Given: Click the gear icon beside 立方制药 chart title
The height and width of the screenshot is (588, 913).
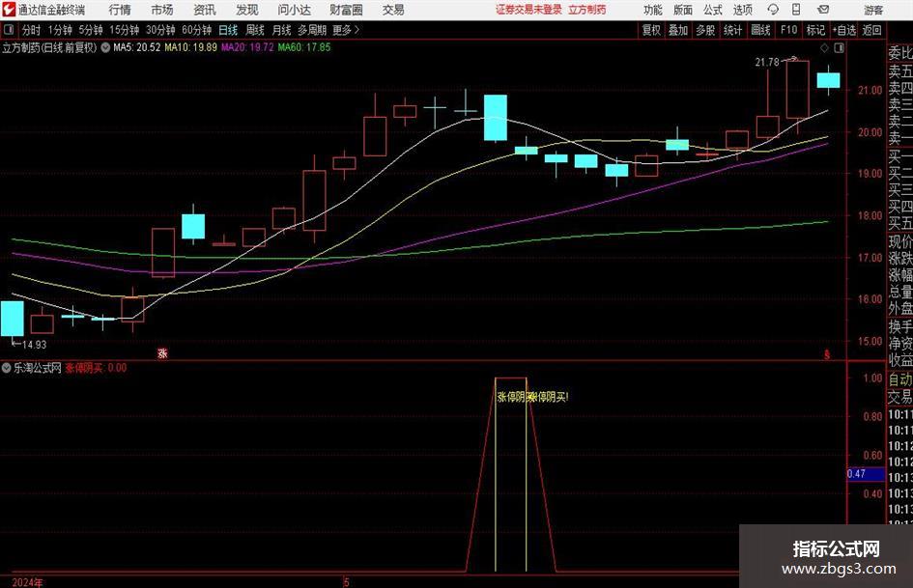Looking at the screenshot, I should (x=105, y=47).
